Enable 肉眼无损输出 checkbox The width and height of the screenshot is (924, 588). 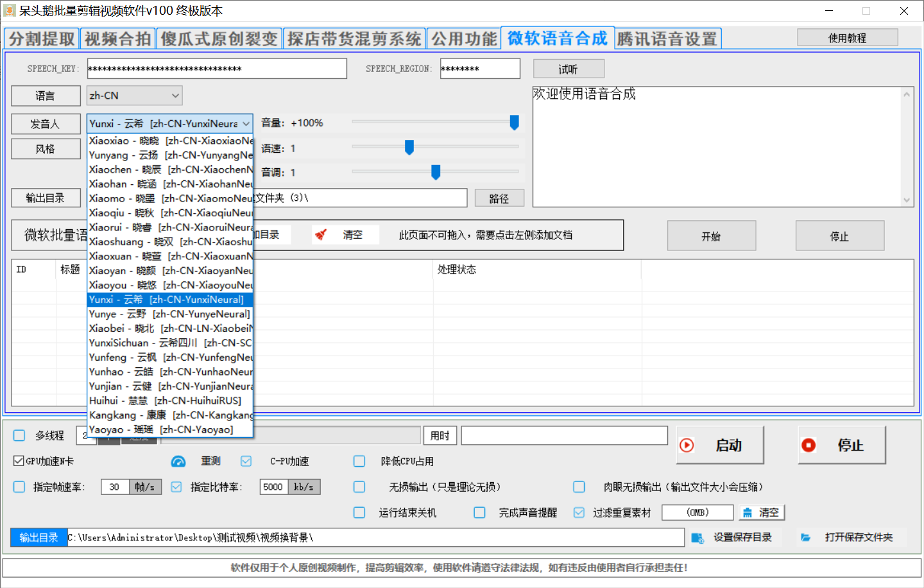point(579,487)
